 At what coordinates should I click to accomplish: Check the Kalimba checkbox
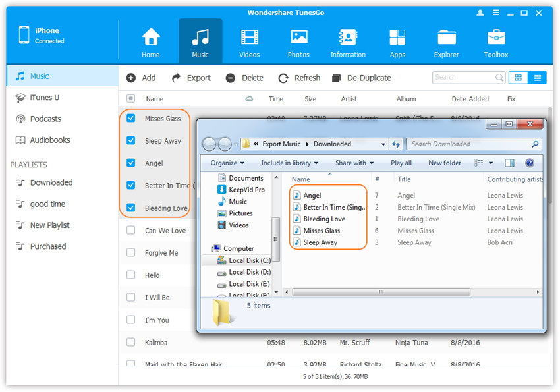click(x=130, y=343)
